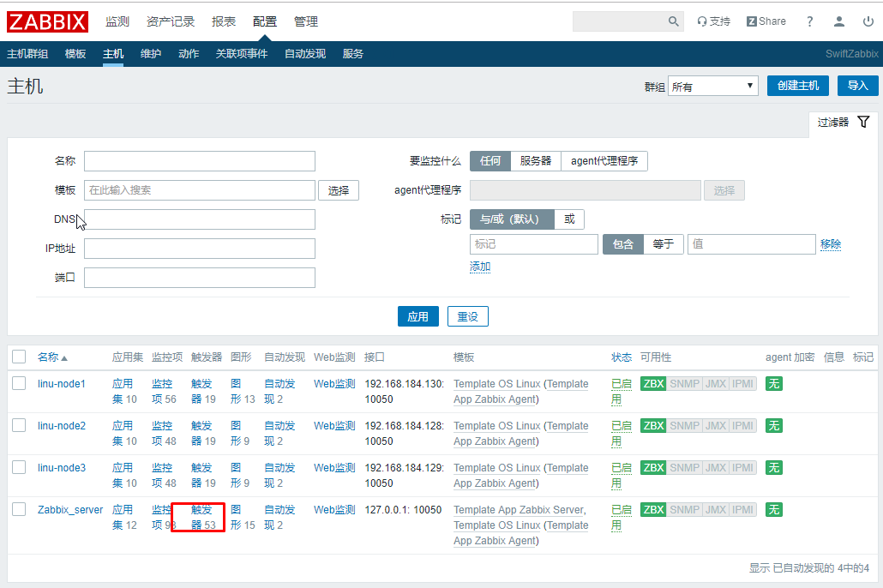
Task: Go to 动作 submenu
Action: point(189,53)
